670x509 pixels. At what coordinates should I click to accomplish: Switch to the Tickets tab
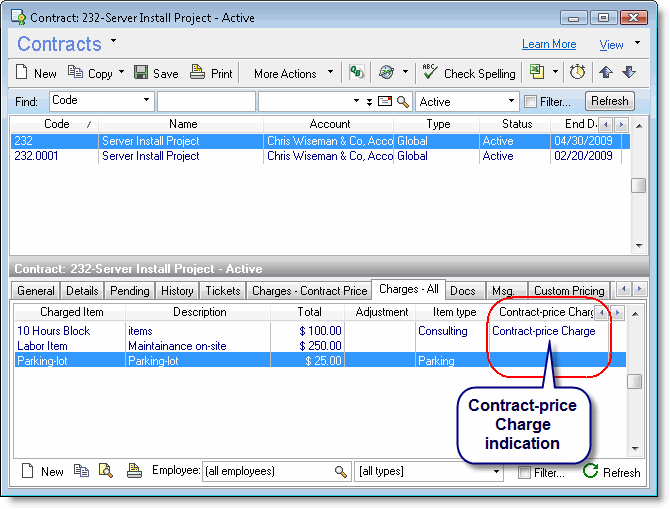222,290
